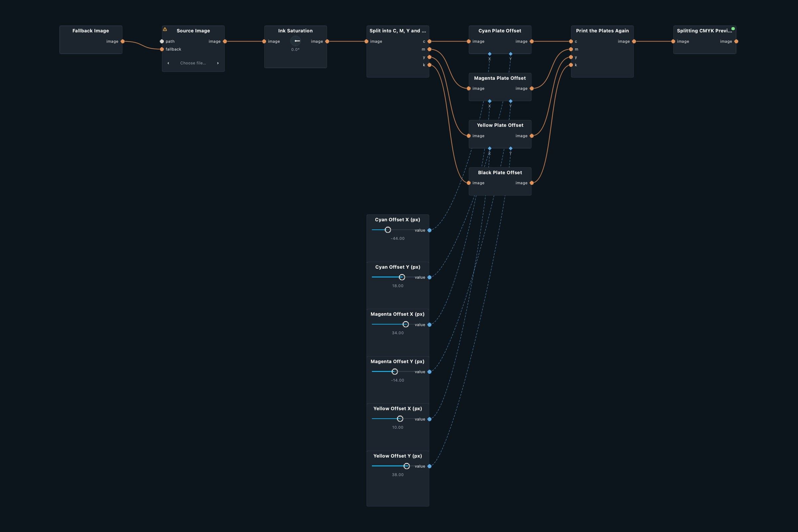The width and height of the screenshot is (798, 532).
Task: Click the Cyan Offset X slider handle
Action: click(x=388, y=230)
